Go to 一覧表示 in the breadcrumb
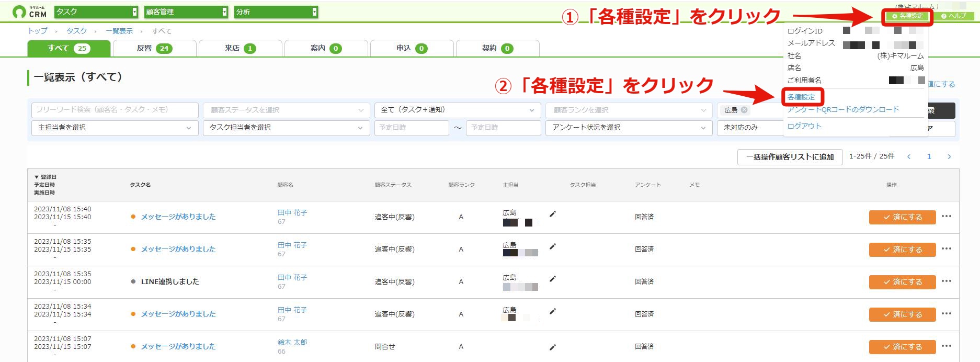This screenshot has width=980, height=362. coord(119,31)
